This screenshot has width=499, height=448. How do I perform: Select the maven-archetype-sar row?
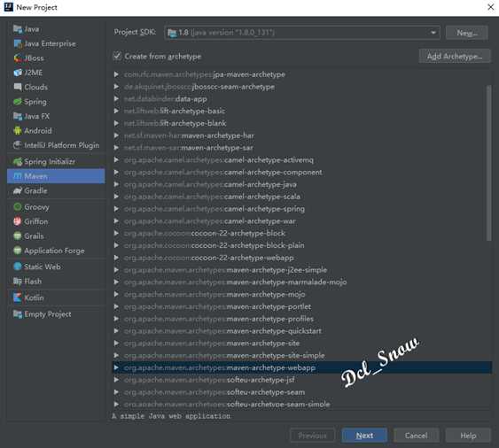(x=302, y=148)
